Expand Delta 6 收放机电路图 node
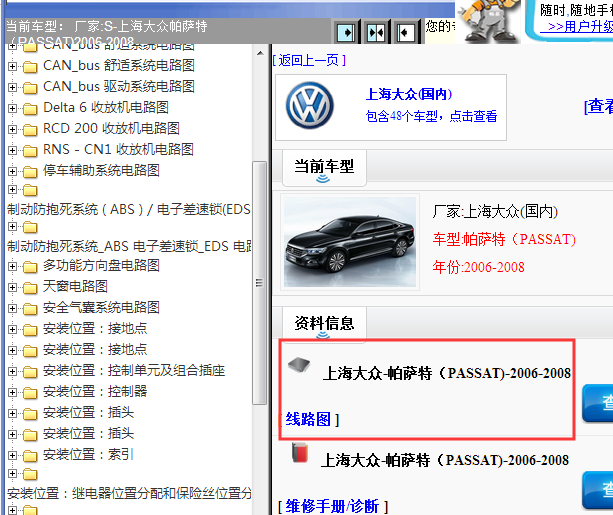613x515 pixels. [12, 108]
